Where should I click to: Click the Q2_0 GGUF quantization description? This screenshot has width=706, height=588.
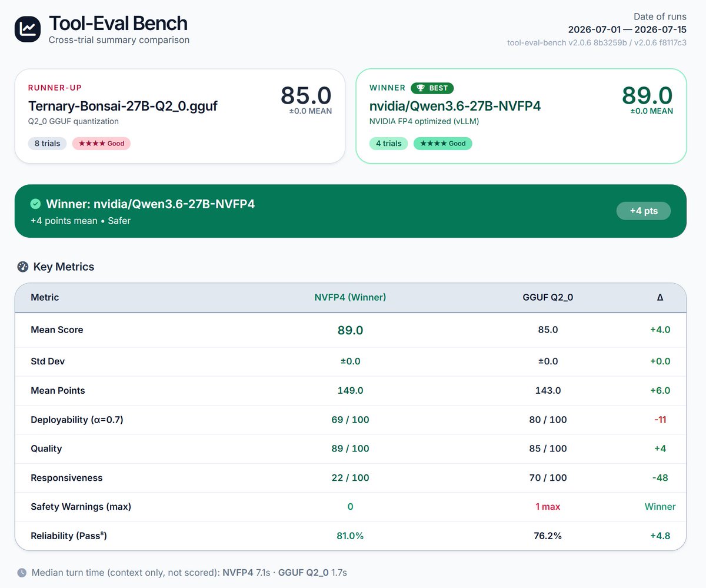pos(74,121)
